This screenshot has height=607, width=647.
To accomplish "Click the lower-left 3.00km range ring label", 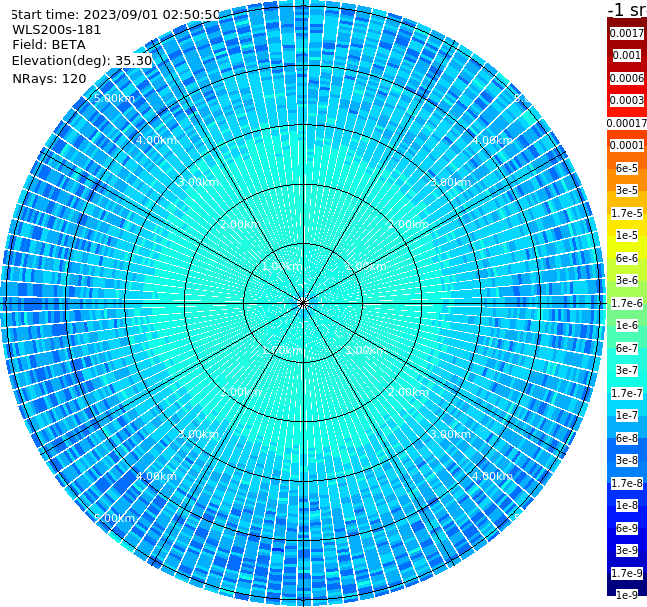I will point(198,434).
